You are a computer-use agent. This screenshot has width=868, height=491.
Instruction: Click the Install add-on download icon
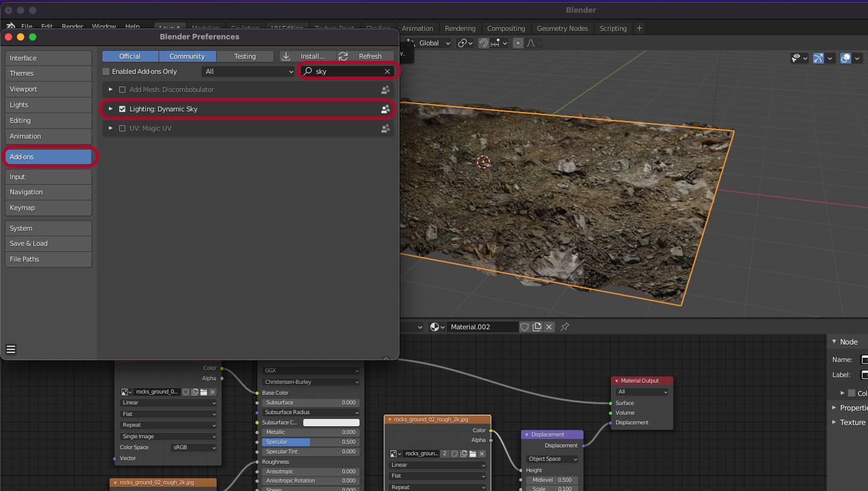click(286, 56)
